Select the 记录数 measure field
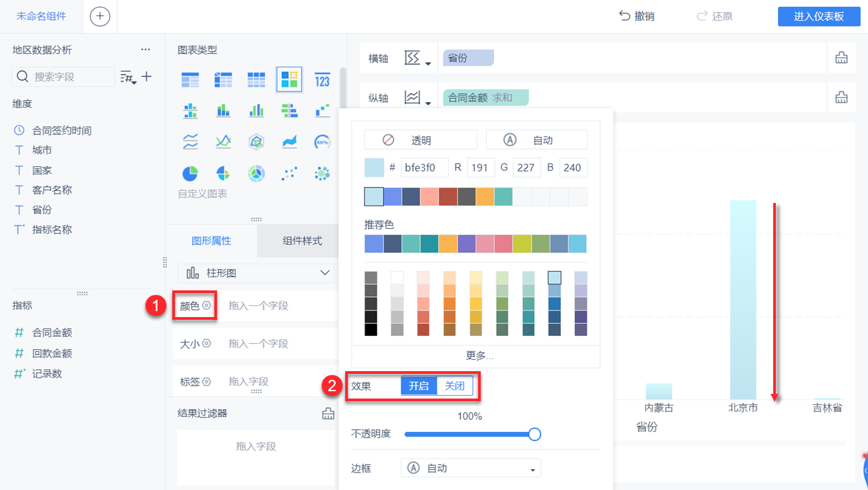The width and height of the screenshot is (868, 490). point(47,373)
